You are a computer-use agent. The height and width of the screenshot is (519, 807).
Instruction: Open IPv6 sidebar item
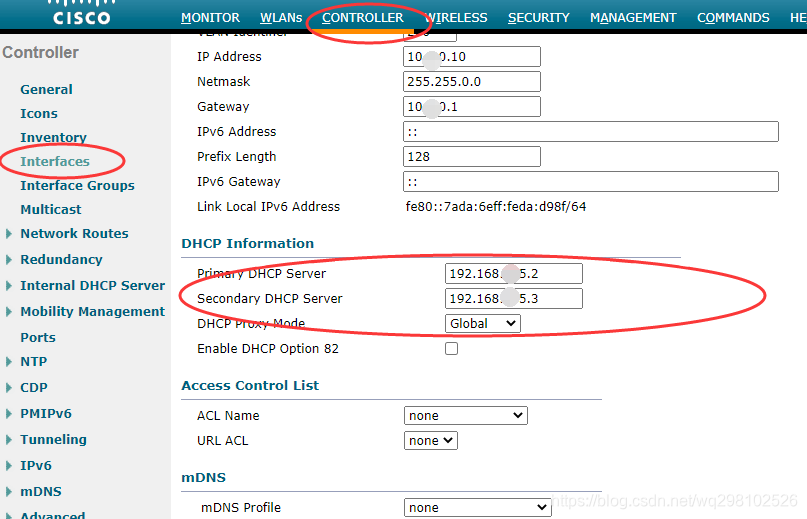tap(36, 465)
